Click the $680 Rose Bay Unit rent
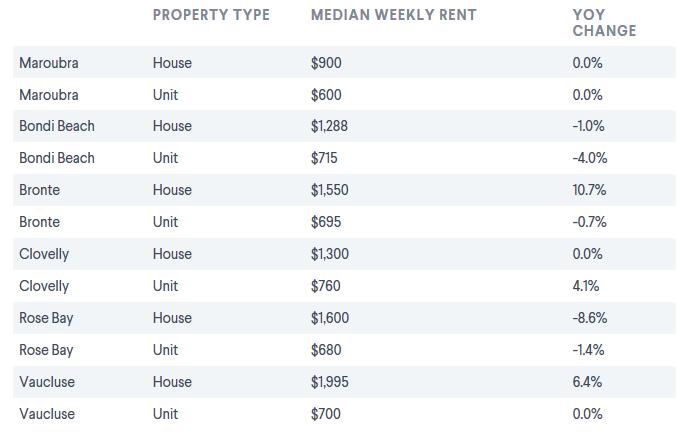The image size is (680, 437). tap(326, 350)
